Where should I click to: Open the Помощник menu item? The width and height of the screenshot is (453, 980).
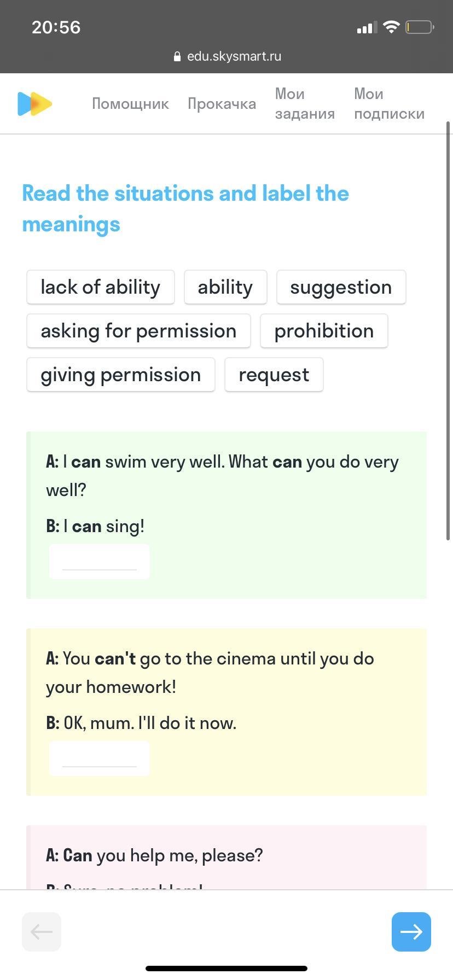tap(130, 104)
